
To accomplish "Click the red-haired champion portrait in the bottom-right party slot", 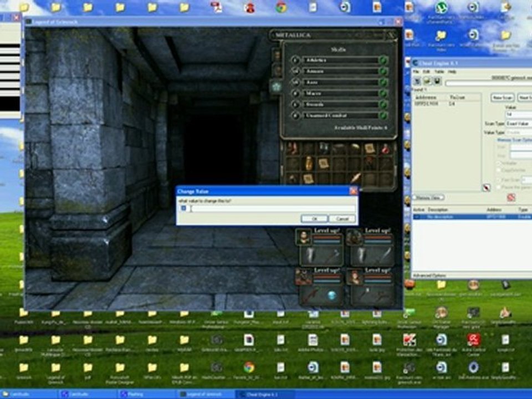I will (x=354, y=277).
